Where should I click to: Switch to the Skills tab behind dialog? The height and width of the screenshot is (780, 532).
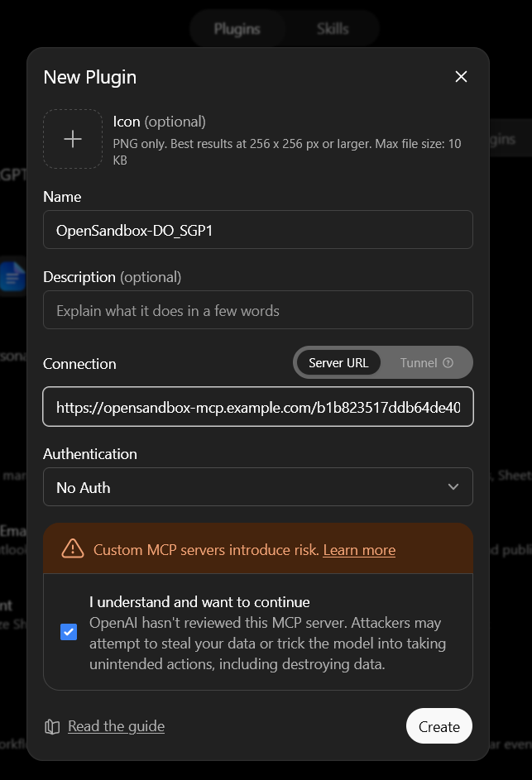(x=333, y=29)
